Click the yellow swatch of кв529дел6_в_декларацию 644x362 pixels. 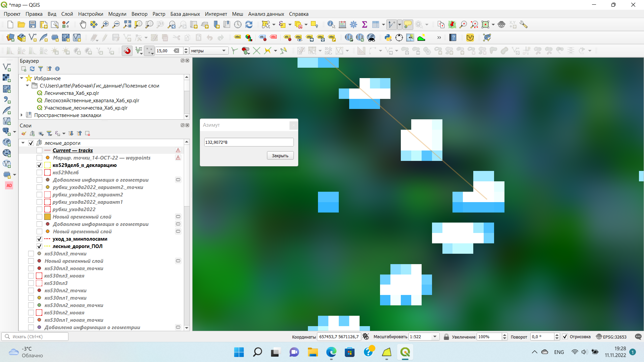pos(47,165)
